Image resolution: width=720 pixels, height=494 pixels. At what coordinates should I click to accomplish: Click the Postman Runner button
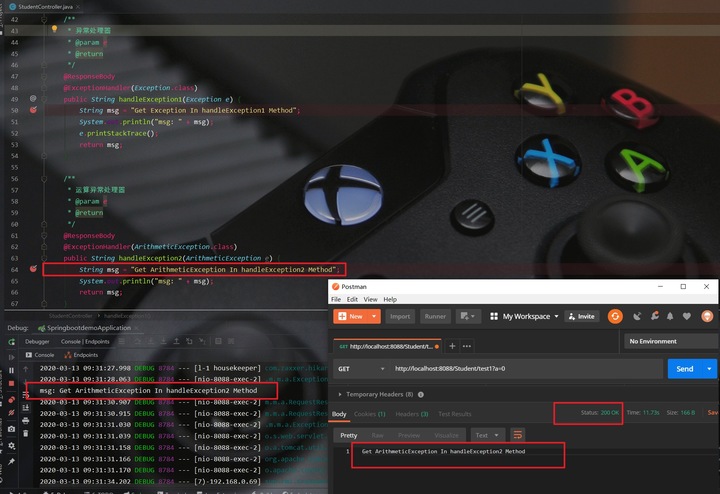tap(435, 316)
